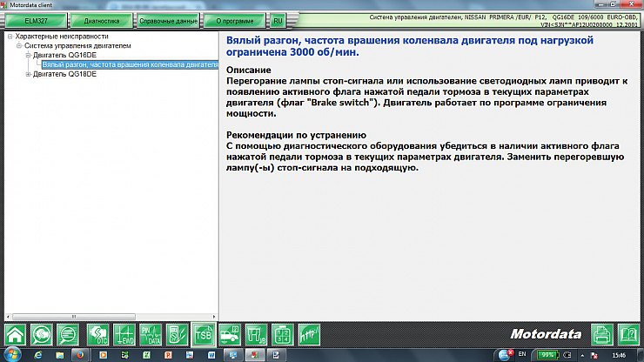This screenshot has width=644, height=362.
Task: Open the text search magnifier icon
Action: 68,335
